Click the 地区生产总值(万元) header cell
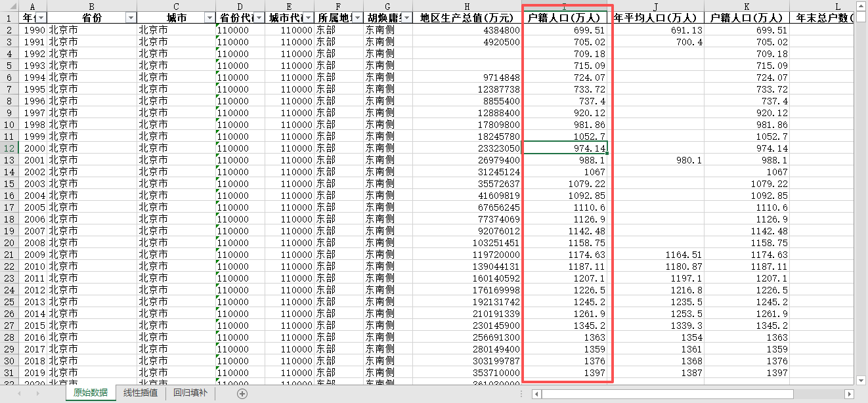The width and height of the screenshot is (868, 403). coord(467,18)
